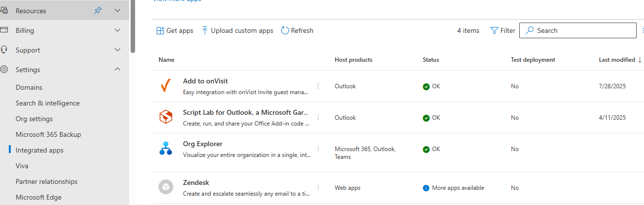
Task: Click the green OK status icon for Org Explorer
Action: point(426,149)
